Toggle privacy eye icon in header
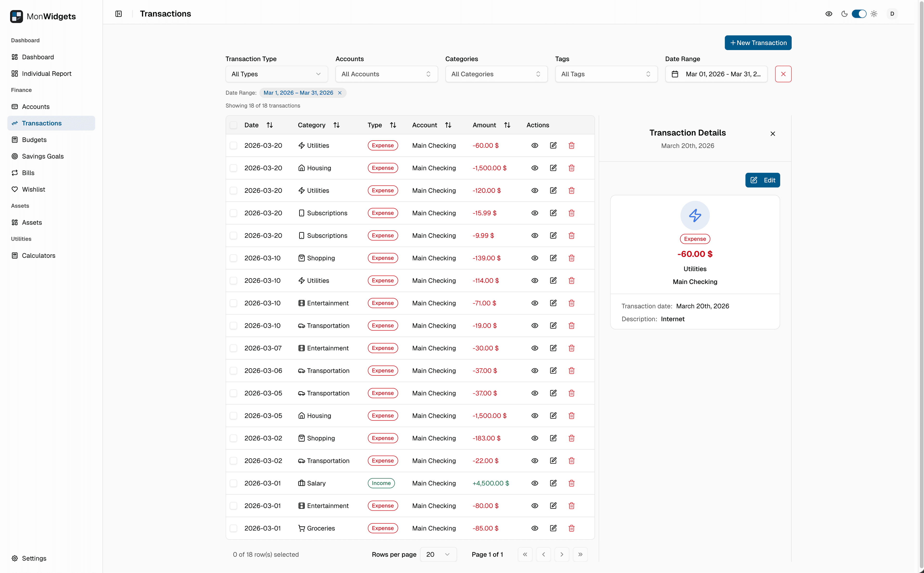 click(828, 14)
